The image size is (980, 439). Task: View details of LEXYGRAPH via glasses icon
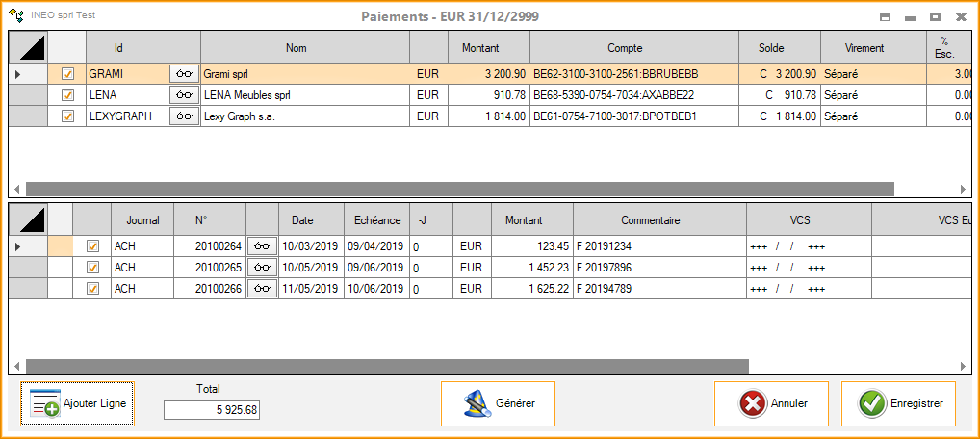tap(184, 116)
